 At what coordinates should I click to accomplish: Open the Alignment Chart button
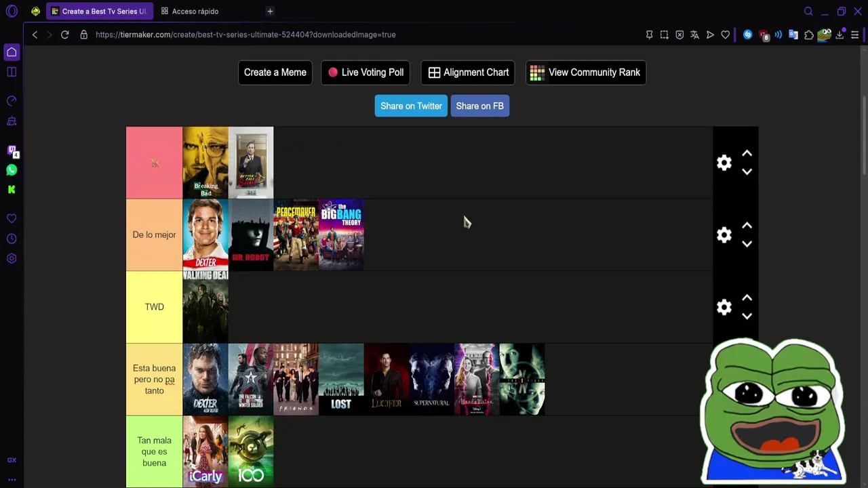[x=468, y=73]
